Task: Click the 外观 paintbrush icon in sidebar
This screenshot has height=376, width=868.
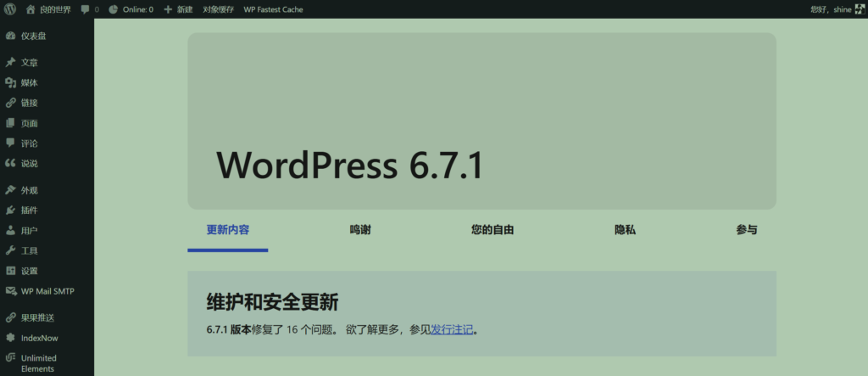Action: pyautogui.click(x=10, y=190)
